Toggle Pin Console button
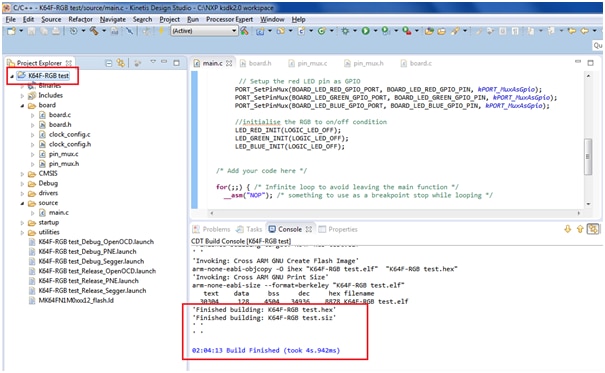Viewport: 605px width, 373px height. point(593,229)
